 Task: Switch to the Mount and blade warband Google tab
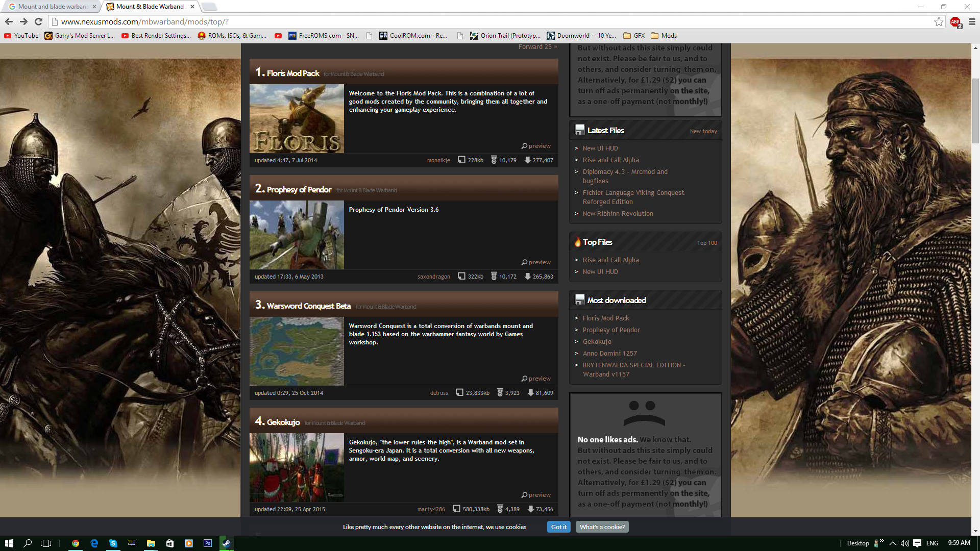[51, 7]
